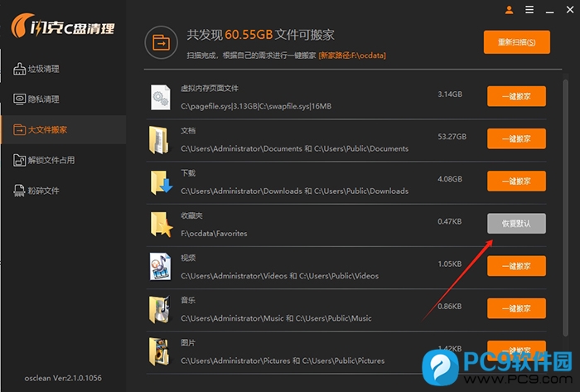Click the 解锁文件占用 sidebar icon

(19, 160)
